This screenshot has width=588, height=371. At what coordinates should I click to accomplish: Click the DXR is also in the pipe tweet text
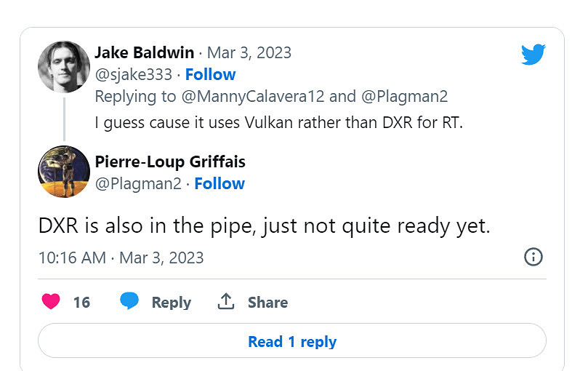pyautogui.click(x=265, y=226)
